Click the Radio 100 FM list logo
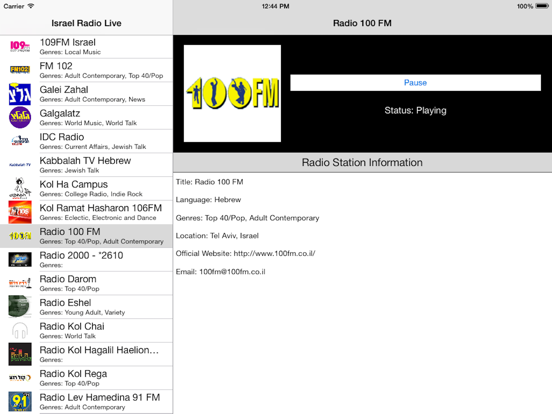Screen dimensions: 552x414 point(20,236)
